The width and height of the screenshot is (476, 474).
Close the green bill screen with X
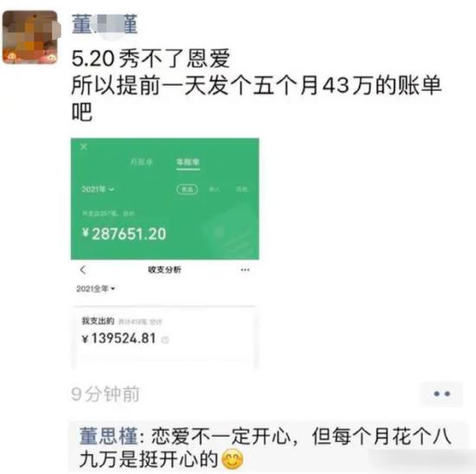84,147
